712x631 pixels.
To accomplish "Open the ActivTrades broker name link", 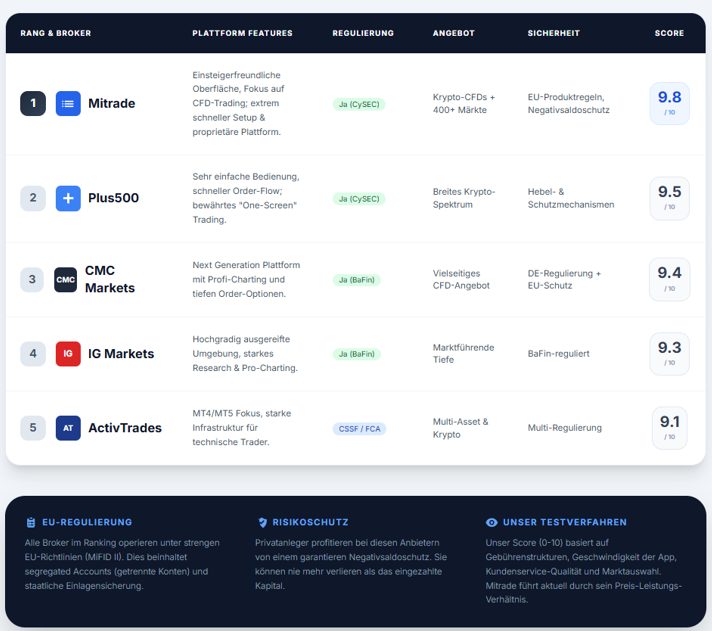I will 125,428.
